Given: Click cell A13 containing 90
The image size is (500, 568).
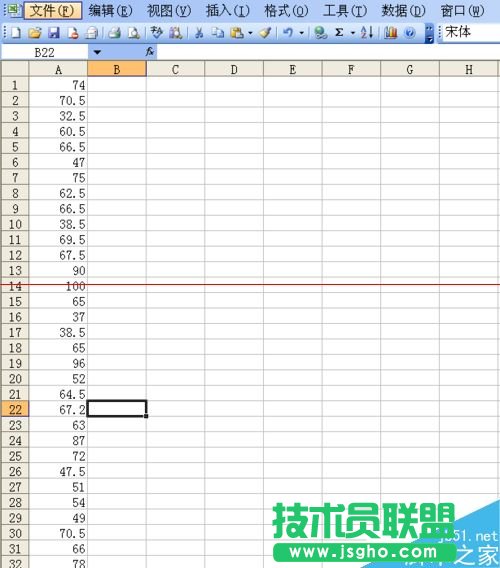Looking at the screenshot, I should 58,270.
